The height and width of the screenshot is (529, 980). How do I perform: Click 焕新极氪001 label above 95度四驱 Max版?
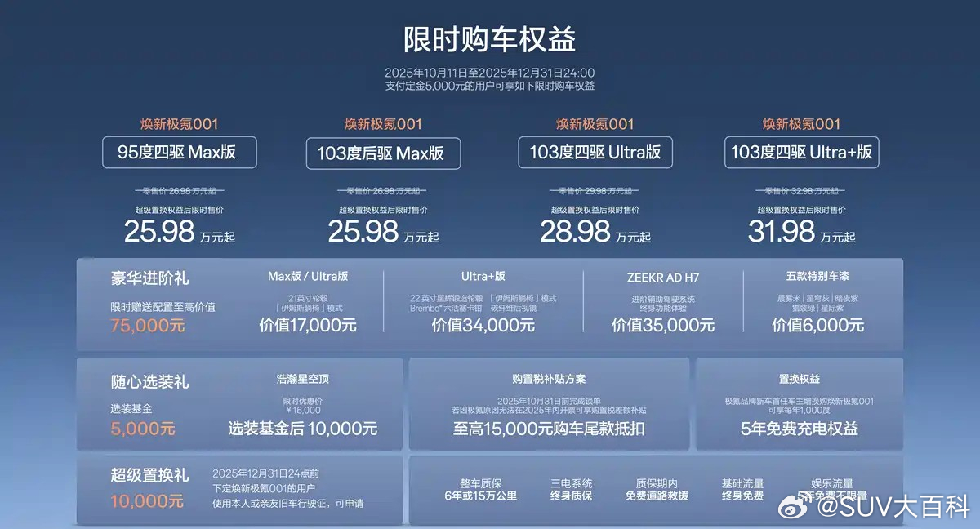(x=180, y=125)
